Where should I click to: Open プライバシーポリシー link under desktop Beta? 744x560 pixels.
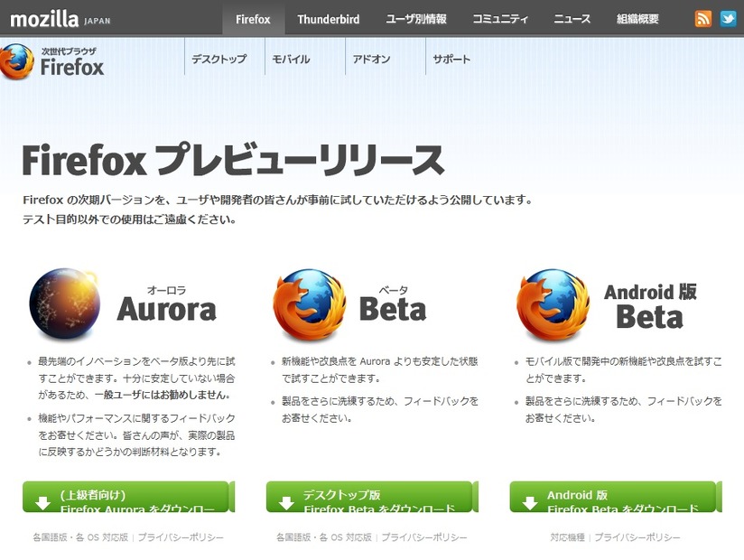coord(424,537)
